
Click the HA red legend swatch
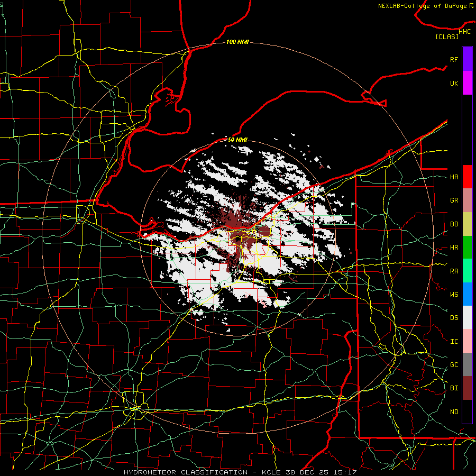pos(467,177)
